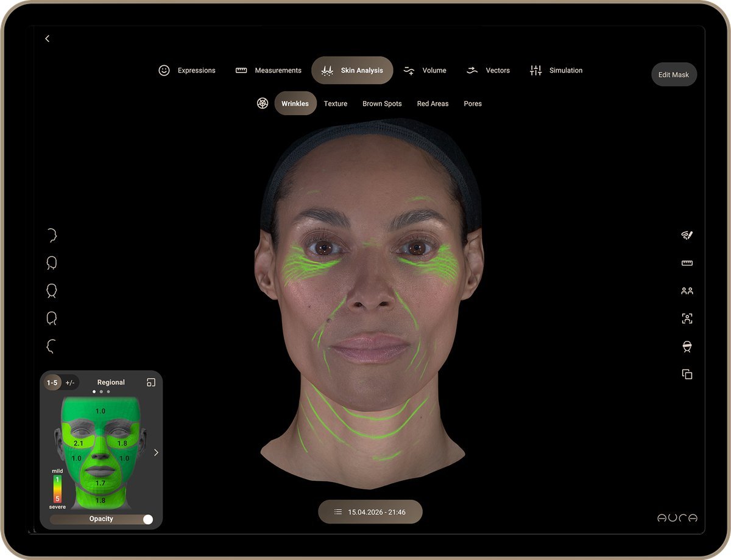Select the Wrinkles sub-tab
Screen dimensions: 731x560
pos(295,103)
